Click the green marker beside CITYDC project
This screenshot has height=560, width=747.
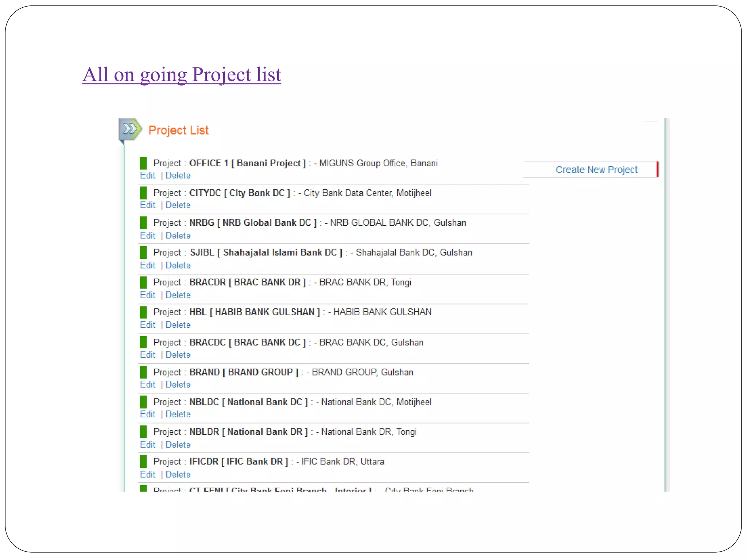143,193
